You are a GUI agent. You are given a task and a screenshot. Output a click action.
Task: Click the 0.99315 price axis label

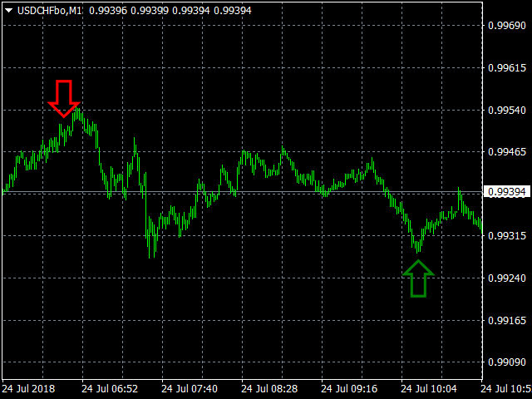tap(507, 235)
